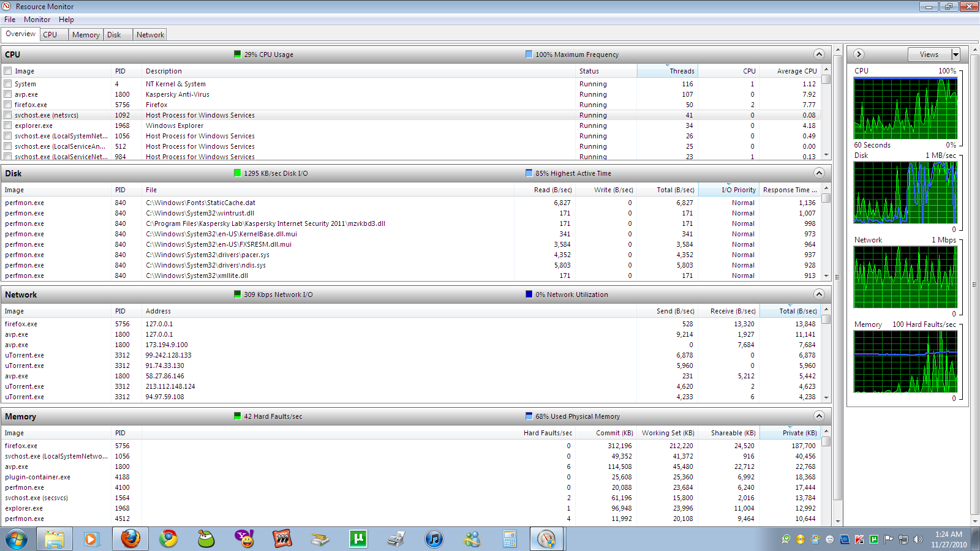Collapse the Memory section
Screen dimensions: 980x551
(819, 416)
